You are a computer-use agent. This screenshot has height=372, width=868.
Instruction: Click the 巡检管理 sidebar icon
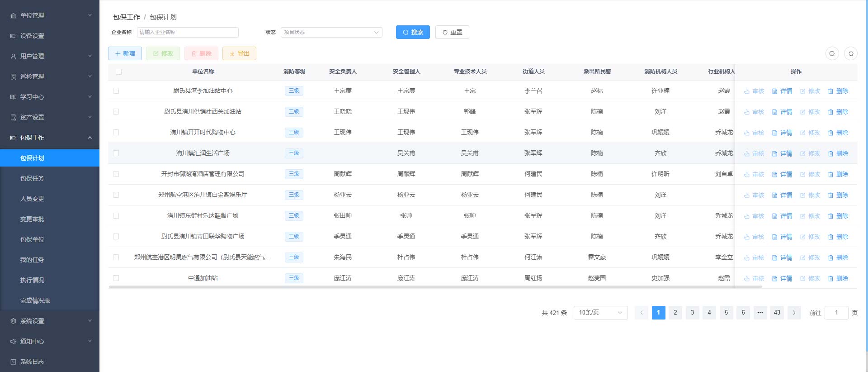[13, 77]
